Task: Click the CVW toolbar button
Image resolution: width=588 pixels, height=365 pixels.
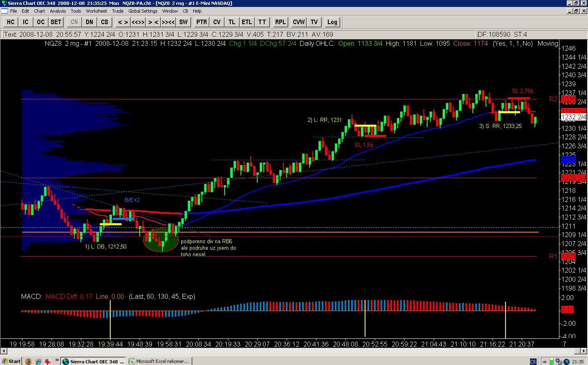Action: [298, 22]
